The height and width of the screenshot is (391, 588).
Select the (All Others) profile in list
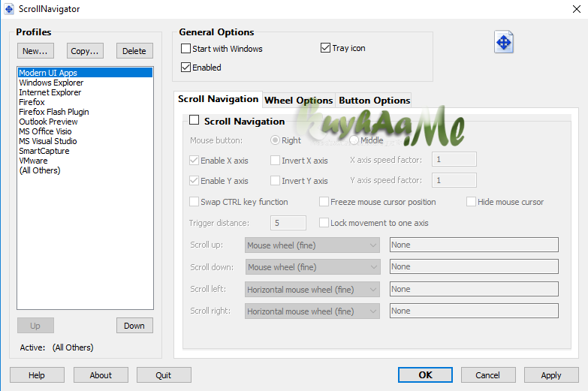[85, 170]
